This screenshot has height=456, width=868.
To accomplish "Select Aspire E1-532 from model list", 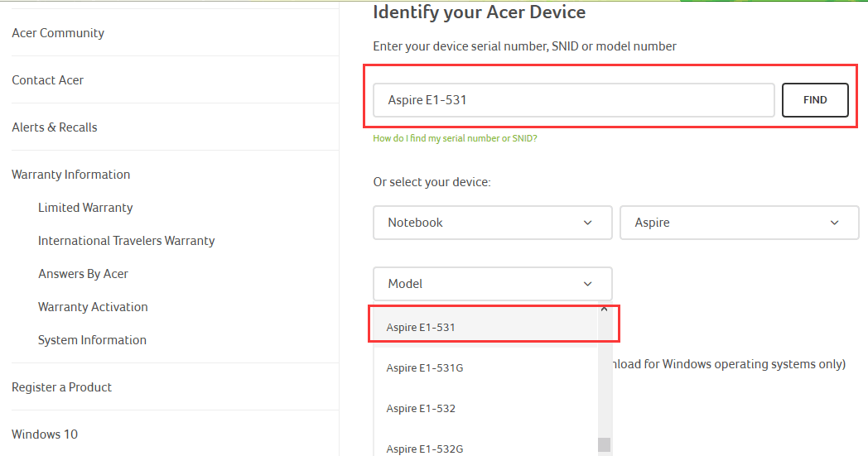I will coord(485,408).
